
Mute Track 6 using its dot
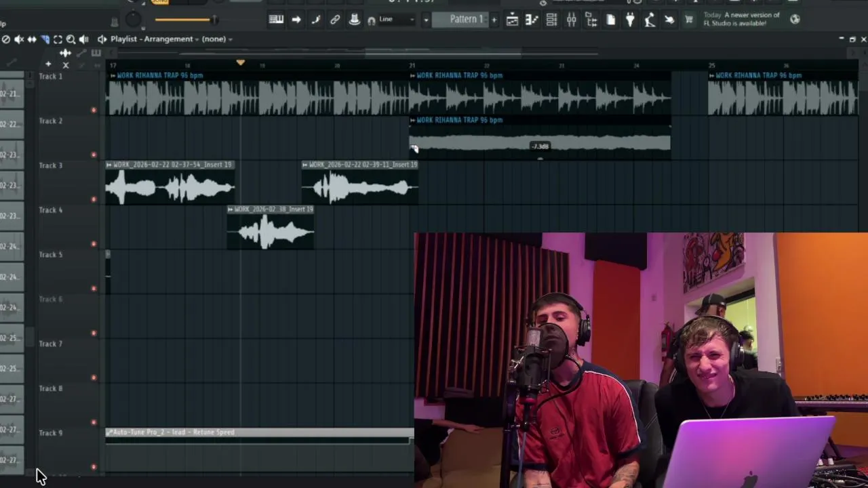point(94,333)
